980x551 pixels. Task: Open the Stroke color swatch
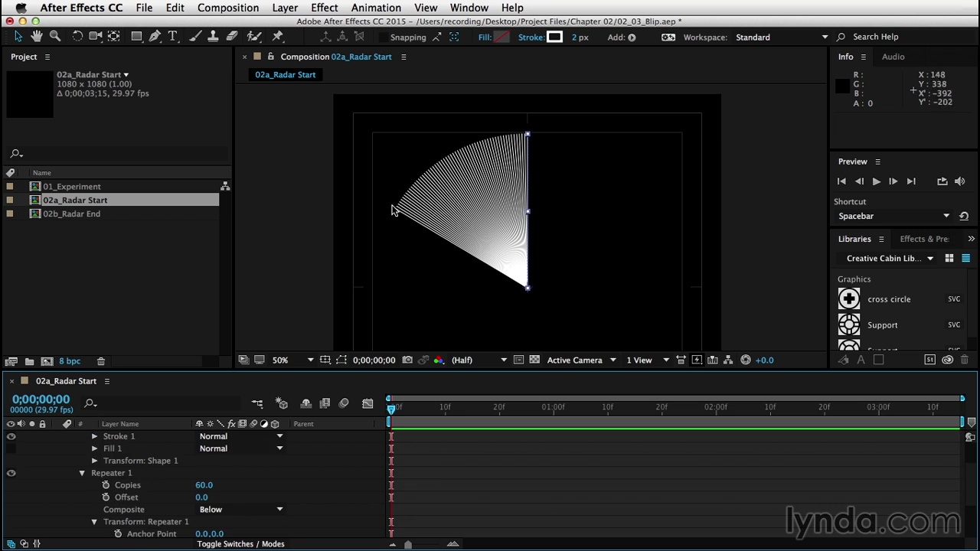pos(555,37)
